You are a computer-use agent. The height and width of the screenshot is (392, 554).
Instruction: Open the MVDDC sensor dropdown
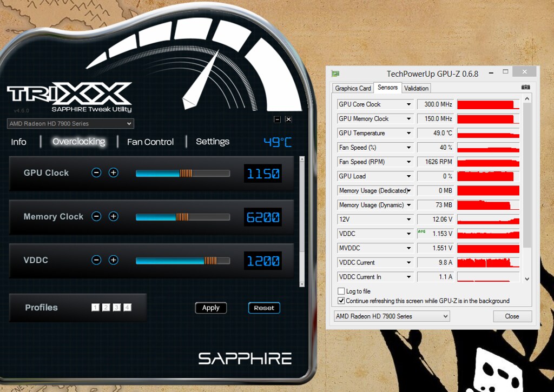[x=409, y=248]
